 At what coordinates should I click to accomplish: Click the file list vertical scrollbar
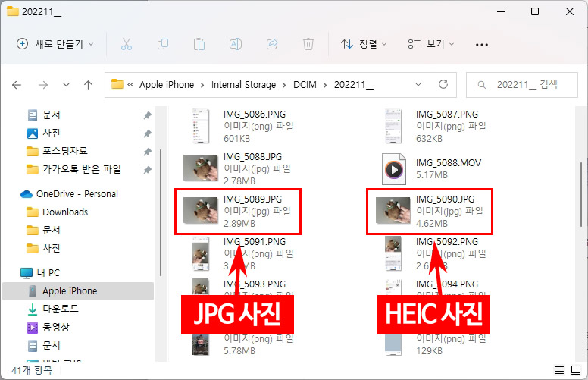tap(581, 194)
